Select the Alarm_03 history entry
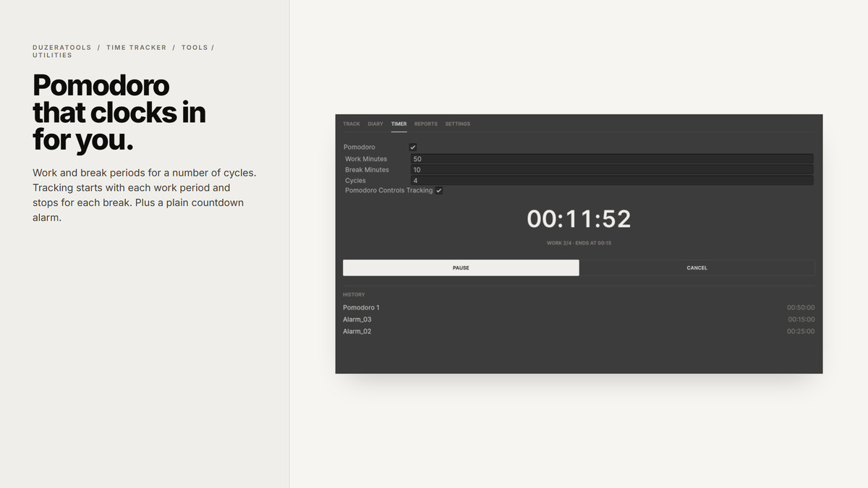This screenshot has height=488, width=868. point(579,320)
